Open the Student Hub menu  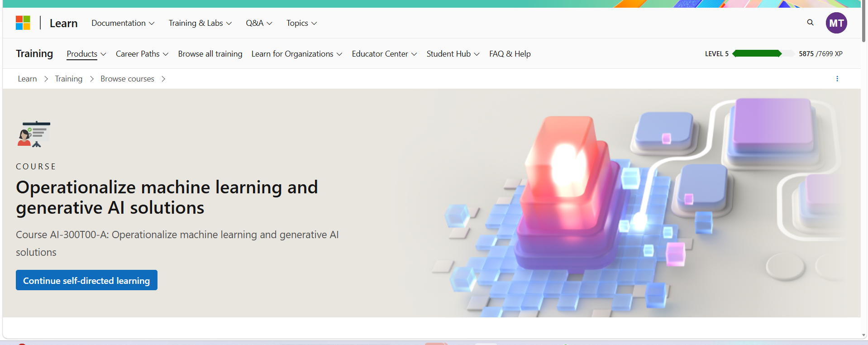coord(453,54)
